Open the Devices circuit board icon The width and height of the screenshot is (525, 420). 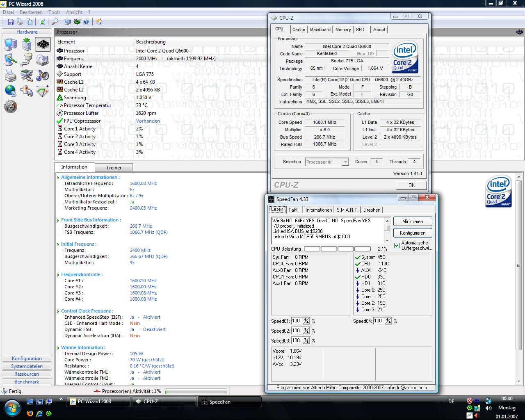click(27, 75)
